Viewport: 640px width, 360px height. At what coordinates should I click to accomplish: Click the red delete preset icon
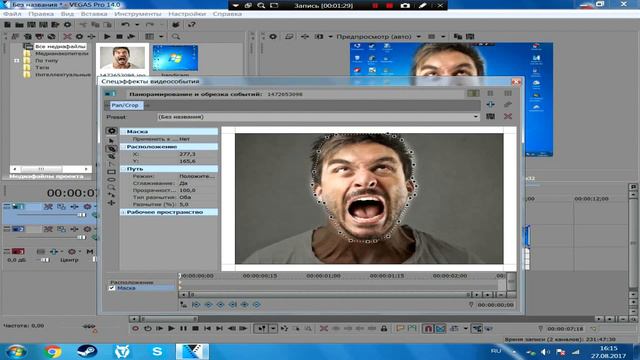[x=507, y=117]
